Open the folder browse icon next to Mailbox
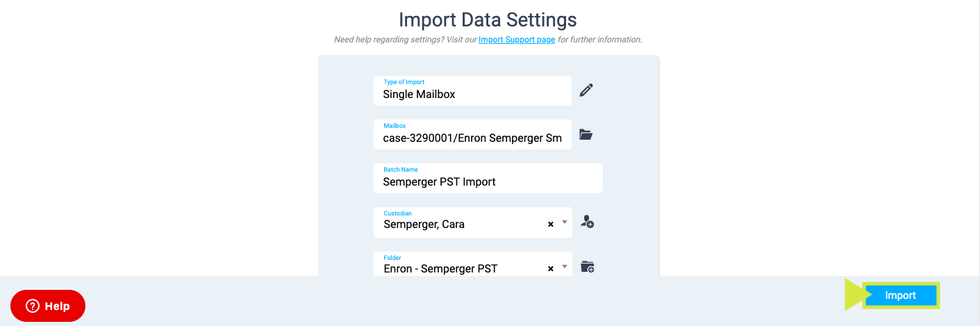Image resolution: width=980 pixels, height=326 pixels. 586,135
